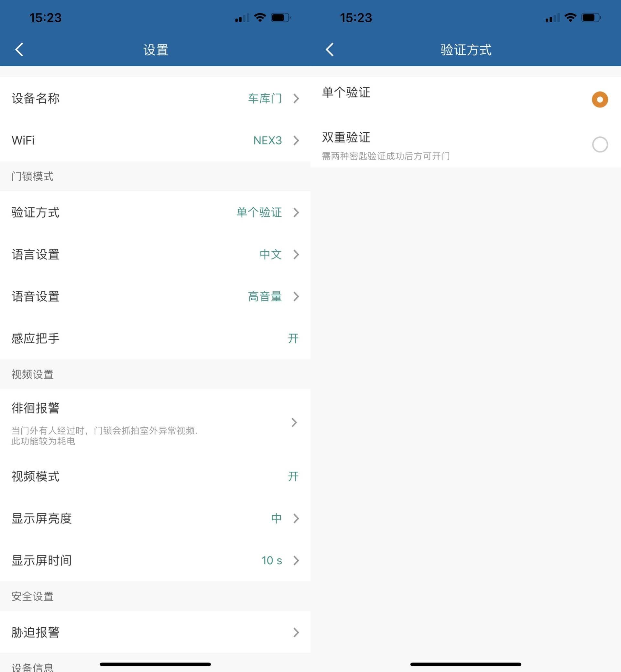Toggle 视频模式 value 开
The height and width of the screenshot is (672, 621).
click(x=293, y=476)
